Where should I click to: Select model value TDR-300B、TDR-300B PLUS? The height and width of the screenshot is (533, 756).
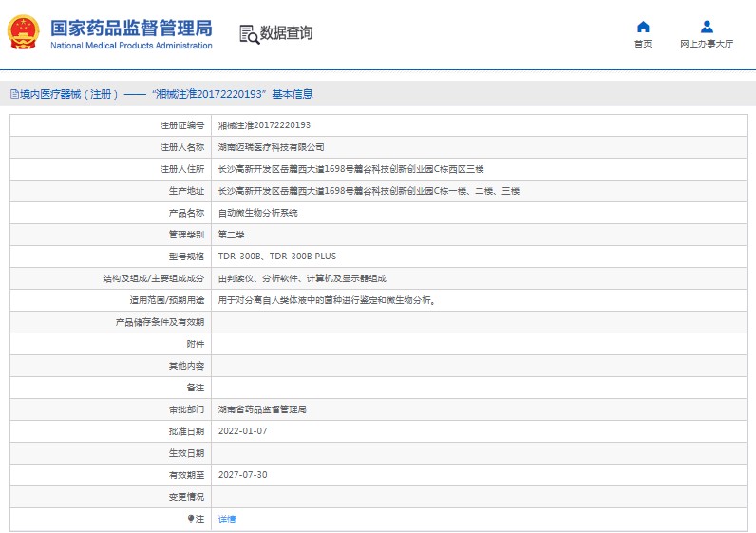pyautogui.click(x=277, y=257)
